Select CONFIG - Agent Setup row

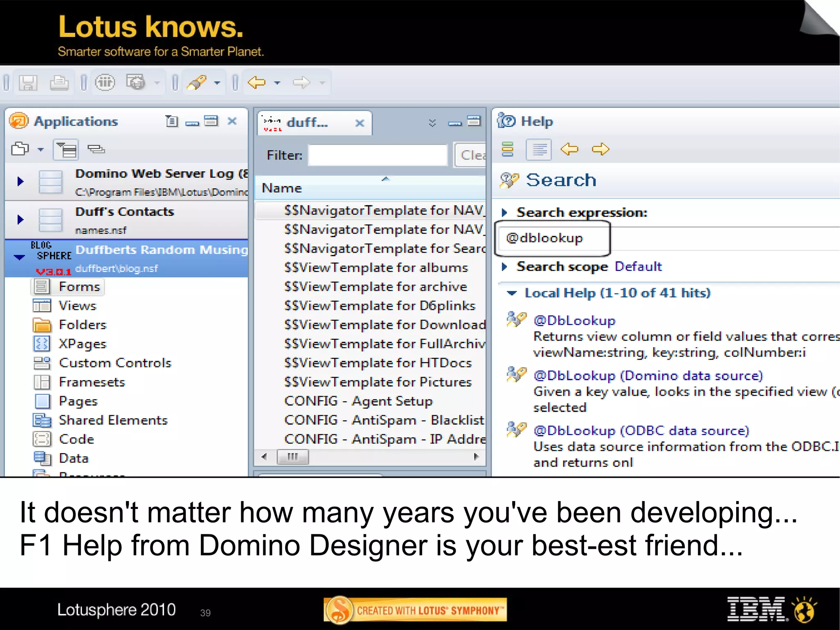[371, 401]
